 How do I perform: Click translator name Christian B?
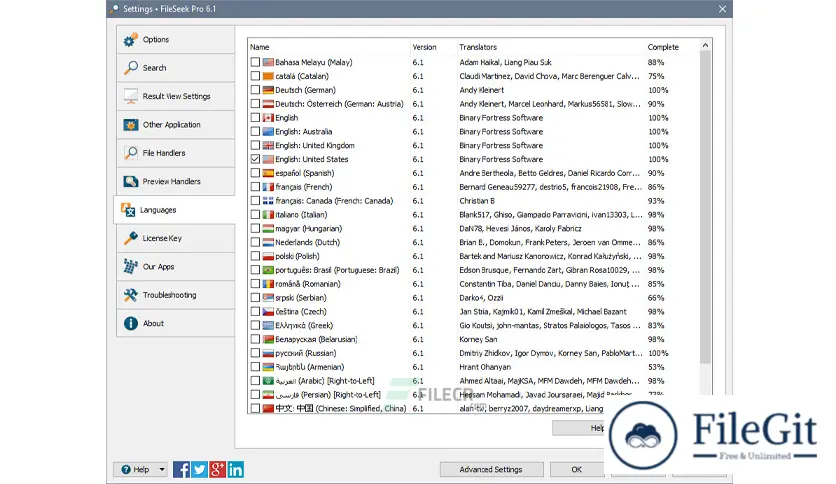pos(477,201)
